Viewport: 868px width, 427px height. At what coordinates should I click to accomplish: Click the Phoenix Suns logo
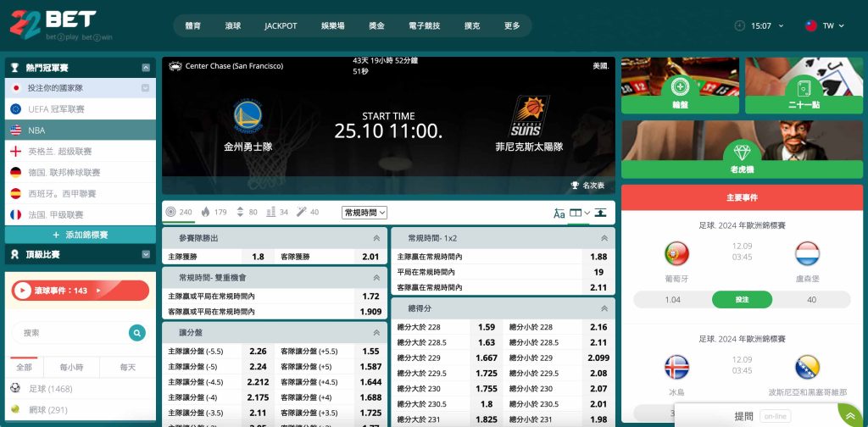point(529,116)
